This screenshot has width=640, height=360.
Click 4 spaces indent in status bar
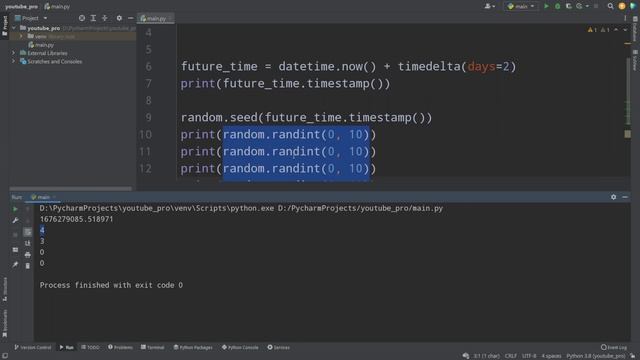(x=551, y=356)
